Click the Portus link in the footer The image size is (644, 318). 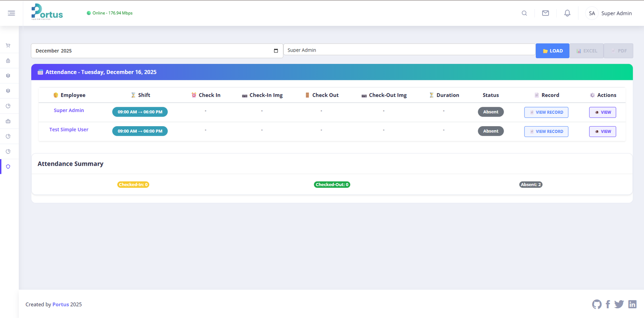(60, 305)
